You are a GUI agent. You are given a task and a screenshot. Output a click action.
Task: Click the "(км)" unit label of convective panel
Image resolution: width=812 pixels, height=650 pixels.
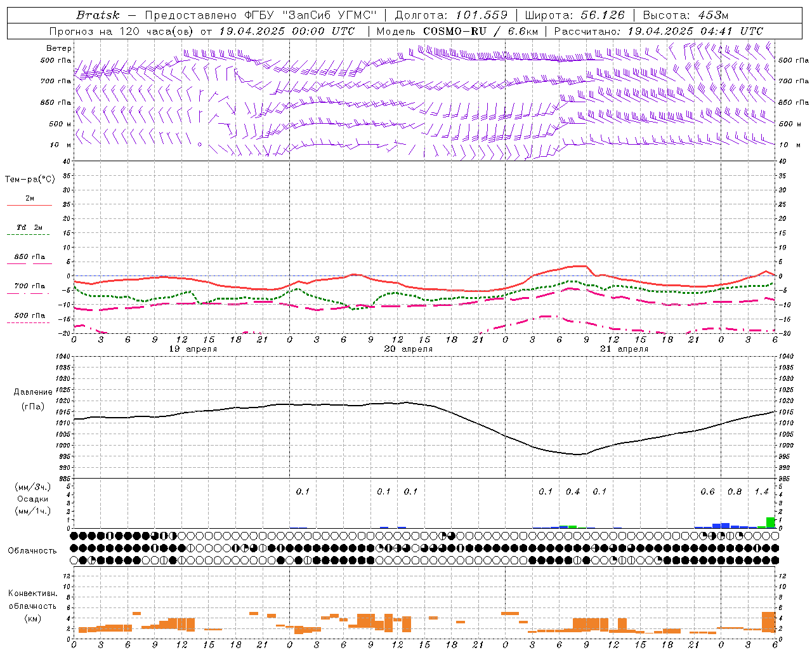click(x=32, y=618)
